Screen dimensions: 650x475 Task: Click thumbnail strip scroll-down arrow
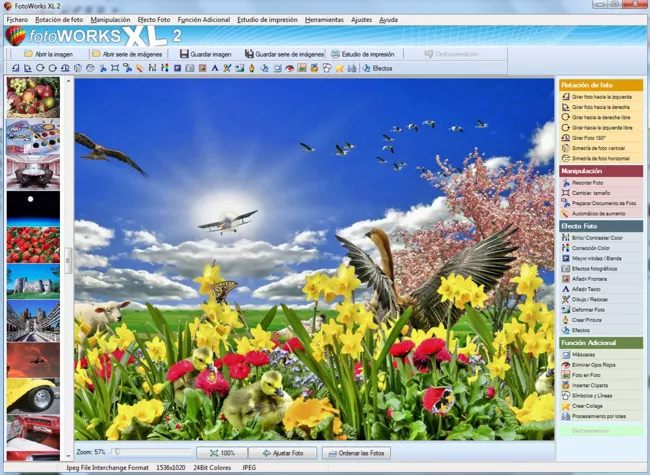pyautogui.click(x=68, y=456)
